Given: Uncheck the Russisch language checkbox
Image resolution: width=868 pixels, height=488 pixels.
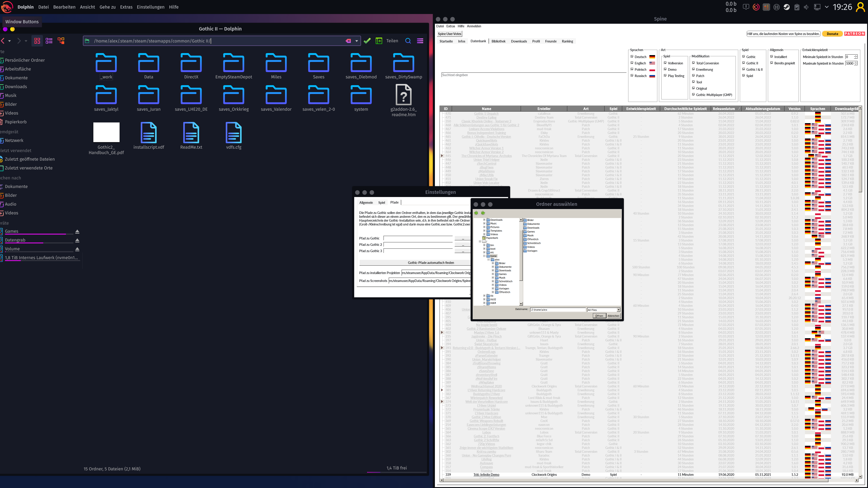Looking at the screenshot, I should [x=632, y=76].
